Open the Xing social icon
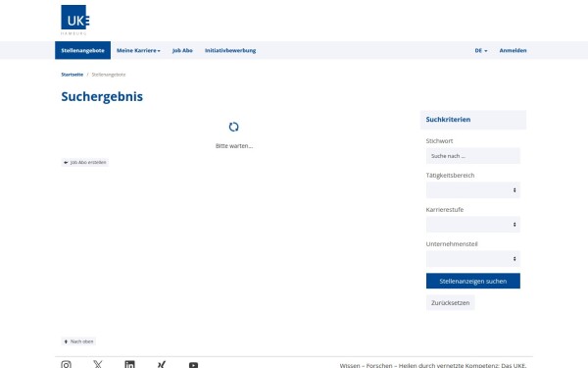The width and height of the screenshot is (588, 368). tap(162, 365)
